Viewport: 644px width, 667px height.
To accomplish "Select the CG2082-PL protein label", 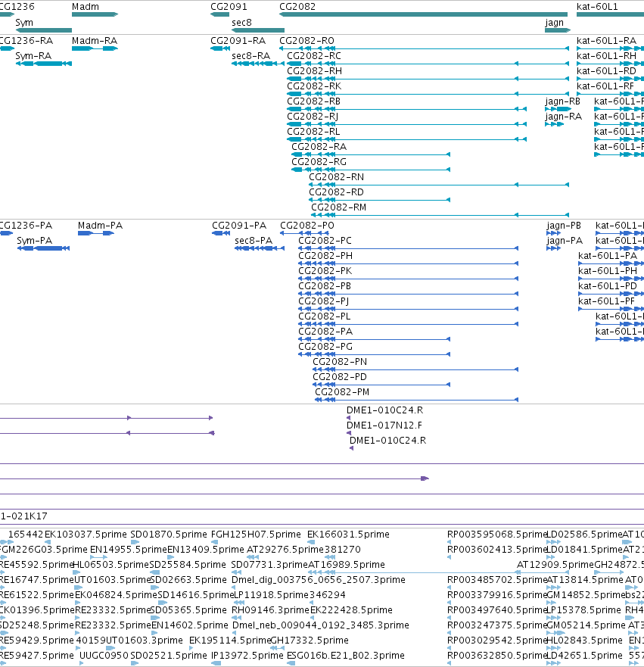I will [325, 316].
